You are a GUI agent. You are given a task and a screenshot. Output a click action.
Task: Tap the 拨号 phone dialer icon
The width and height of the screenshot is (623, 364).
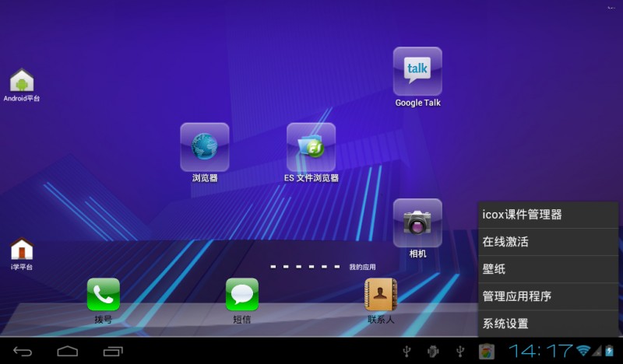tap(104, 294)
